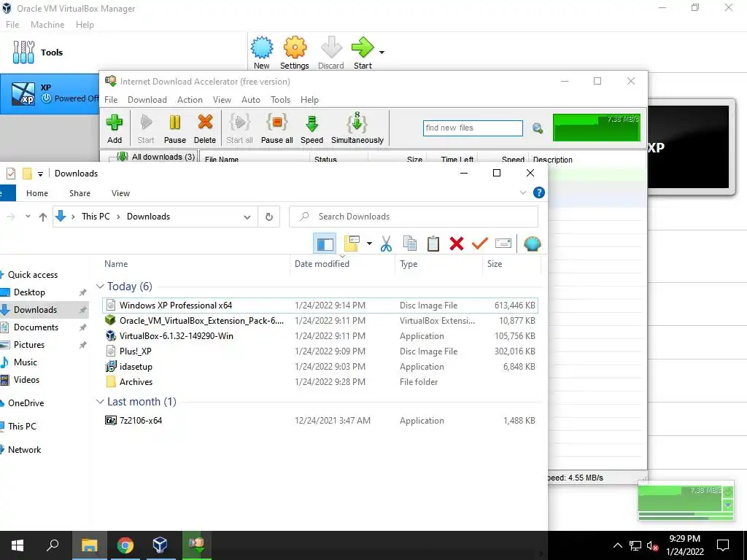Click the Delete icon in Download Accelerator
This screenshot has width=747, height=560.
[205, 128]
